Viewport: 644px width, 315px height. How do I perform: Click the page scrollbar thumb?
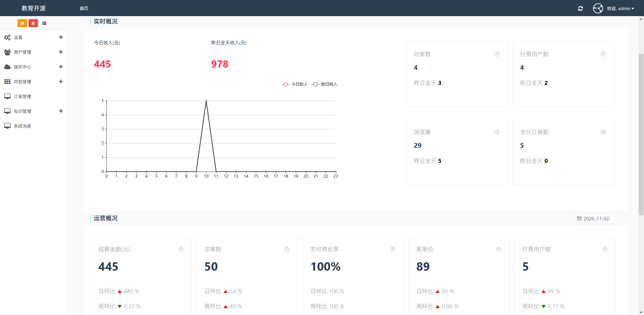tap(641, 134)
